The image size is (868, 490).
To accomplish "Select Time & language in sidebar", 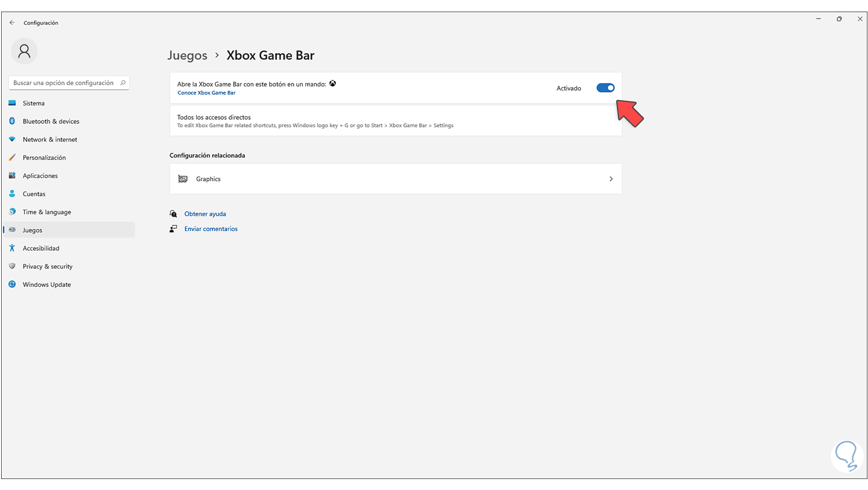I will coord(47,212).
